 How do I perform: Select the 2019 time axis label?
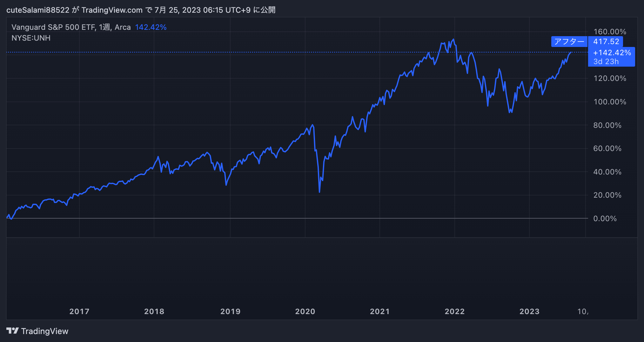point(230,312)
